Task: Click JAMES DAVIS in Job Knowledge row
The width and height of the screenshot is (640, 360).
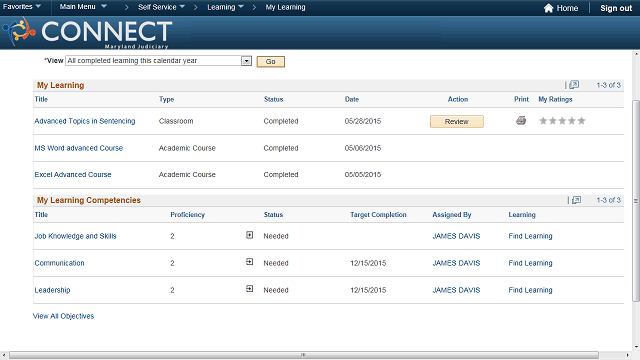Action: [x=456, y=236]
